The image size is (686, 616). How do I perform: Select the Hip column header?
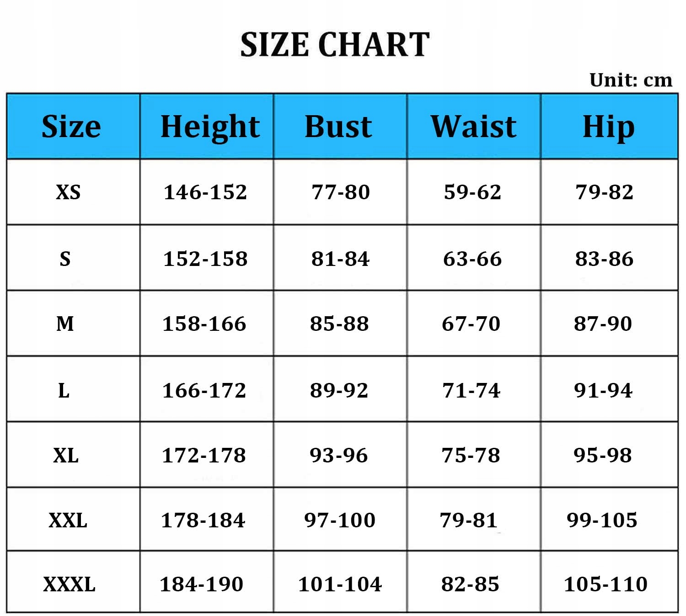point(608,127)
